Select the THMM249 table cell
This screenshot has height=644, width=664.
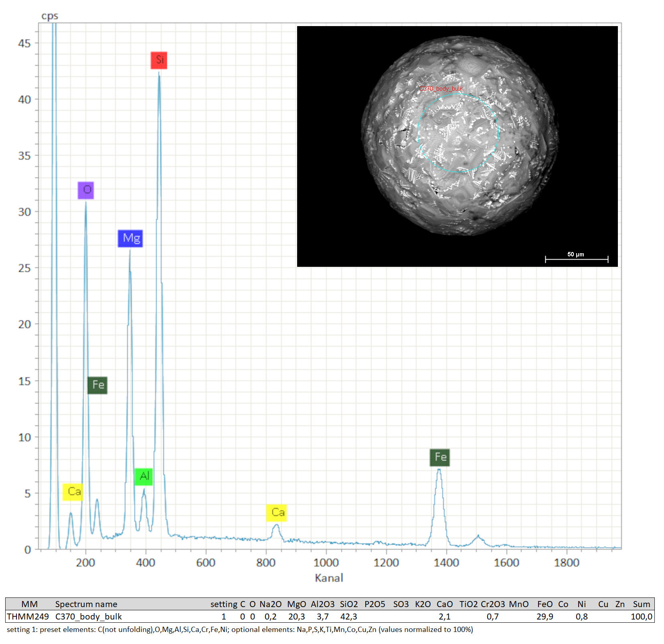(x=28, y=616)
